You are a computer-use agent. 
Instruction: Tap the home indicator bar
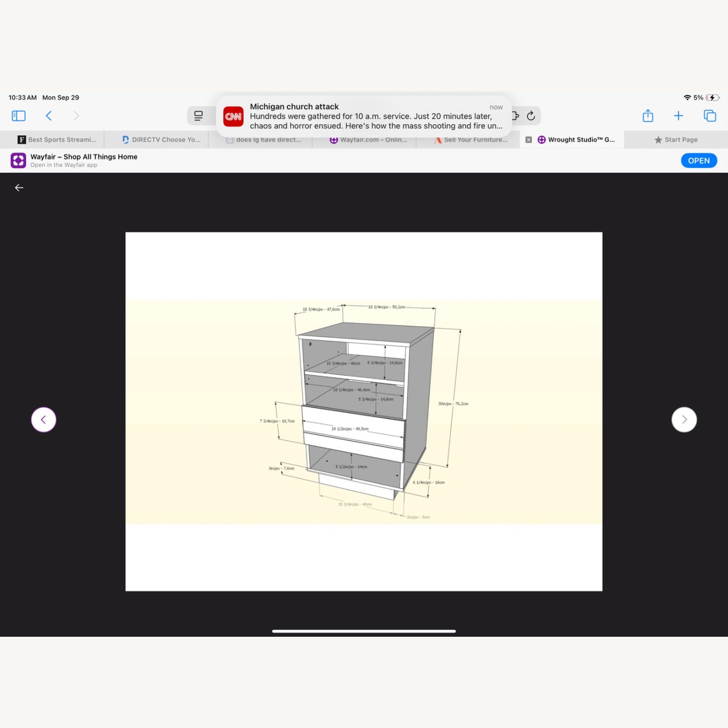[x=364, y=631]
